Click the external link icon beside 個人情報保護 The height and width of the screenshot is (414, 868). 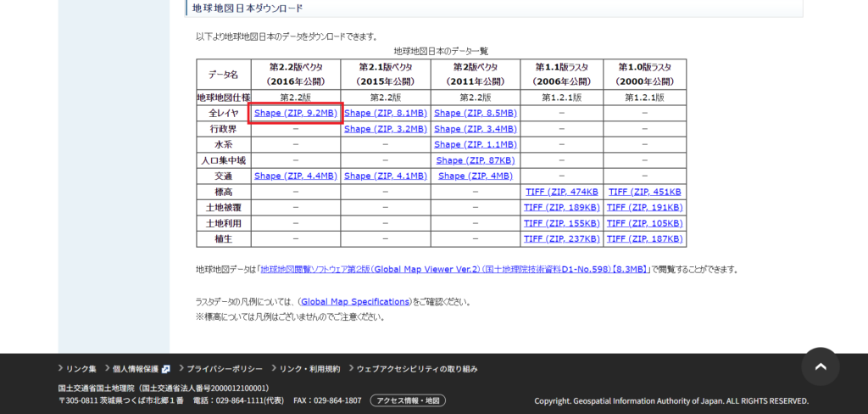point(166,369)
